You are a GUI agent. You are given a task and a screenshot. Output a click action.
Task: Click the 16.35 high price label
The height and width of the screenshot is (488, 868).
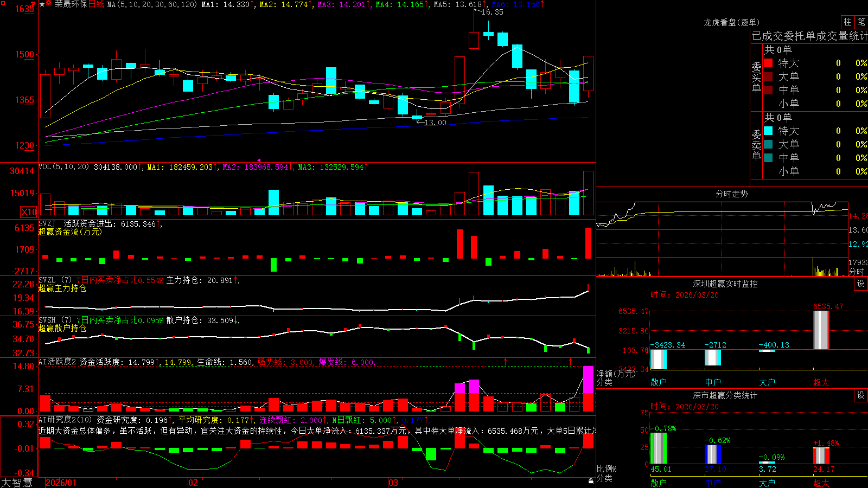tap(492, 12)
